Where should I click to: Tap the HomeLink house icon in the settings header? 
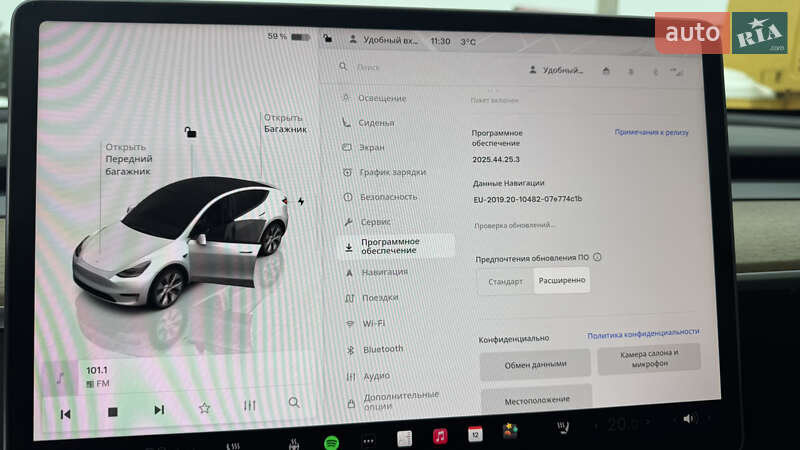(x=606, y=71)
